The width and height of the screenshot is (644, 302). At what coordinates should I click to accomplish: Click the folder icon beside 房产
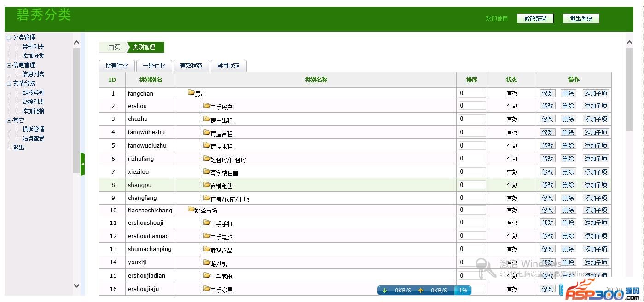point(191,93)
